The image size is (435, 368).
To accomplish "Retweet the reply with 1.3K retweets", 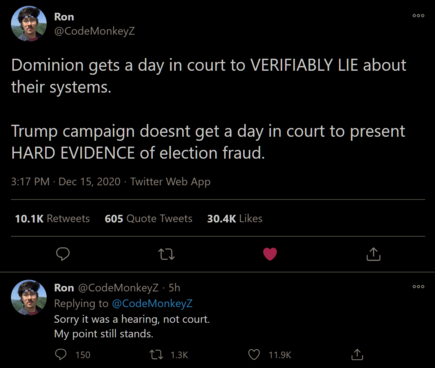I will tap(157, 355).
